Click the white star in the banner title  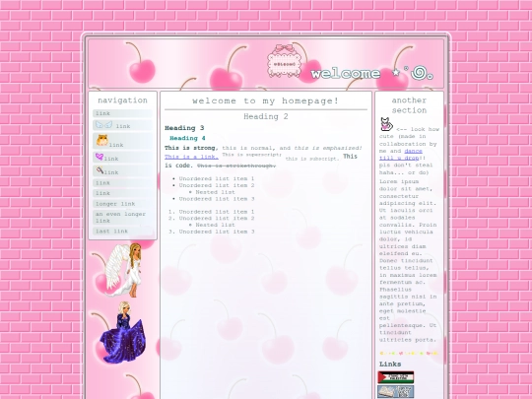point(396,73)
